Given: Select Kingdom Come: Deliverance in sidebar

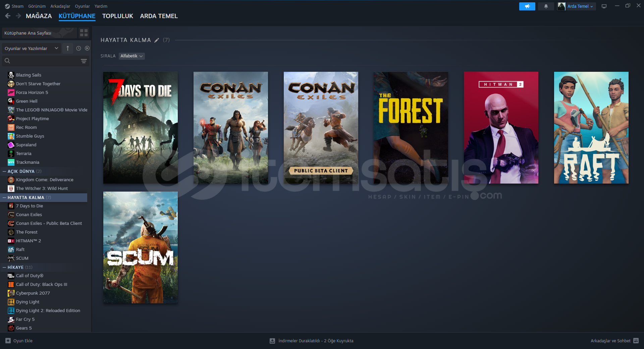Looking at the screenshot, I should [45, 180].
